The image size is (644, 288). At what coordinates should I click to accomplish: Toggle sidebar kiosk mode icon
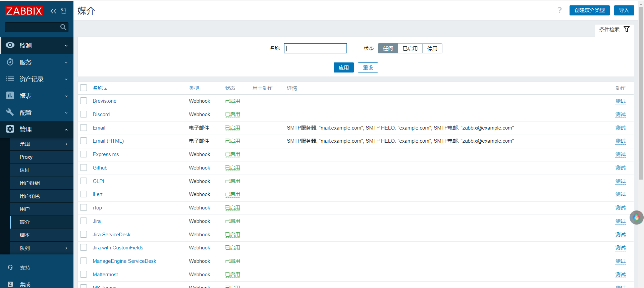point(63,11)
